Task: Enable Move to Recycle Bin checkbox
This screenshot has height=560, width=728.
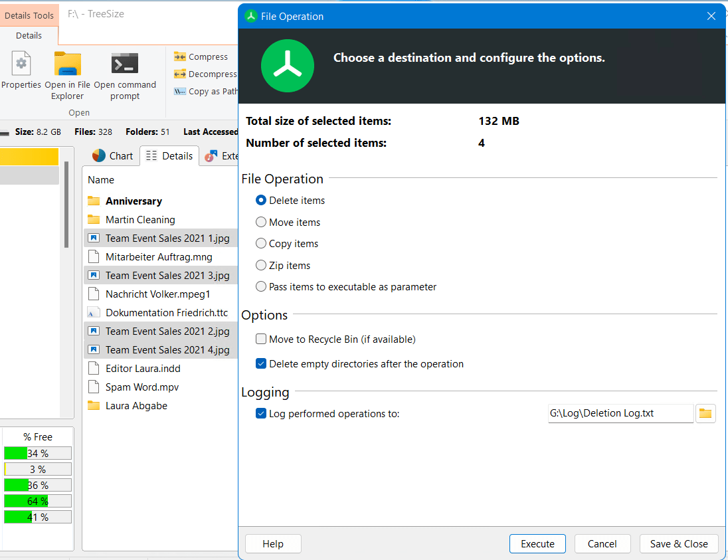Action: (x=261, y=339)
